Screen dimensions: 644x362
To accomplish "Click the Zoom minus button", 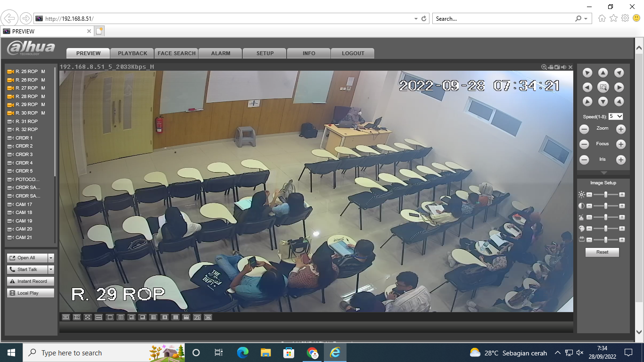I will pyautogui.click(x=584, y=129).
